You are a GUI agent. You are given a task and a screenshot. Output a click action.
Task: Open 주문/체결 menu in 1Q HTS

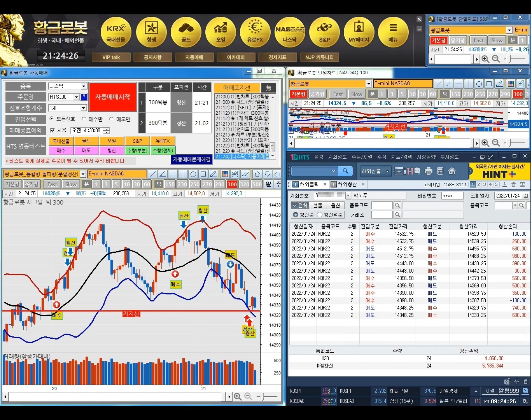362,157
